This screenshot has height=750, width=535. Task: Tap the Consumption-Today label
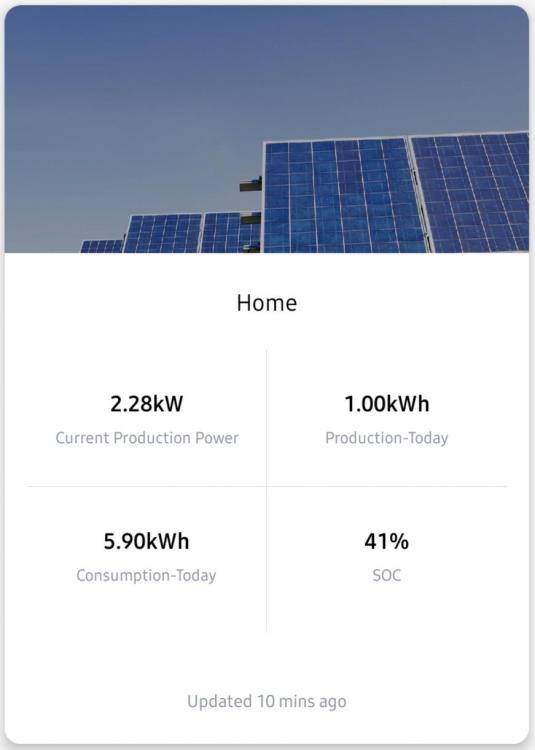[146, 575]
